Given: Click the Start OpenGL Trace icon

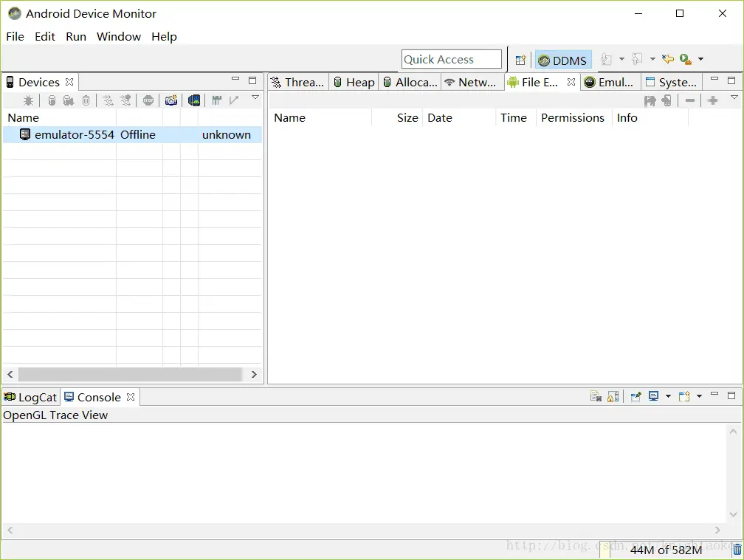Looking at the screenshot, I should pos(233,100).
